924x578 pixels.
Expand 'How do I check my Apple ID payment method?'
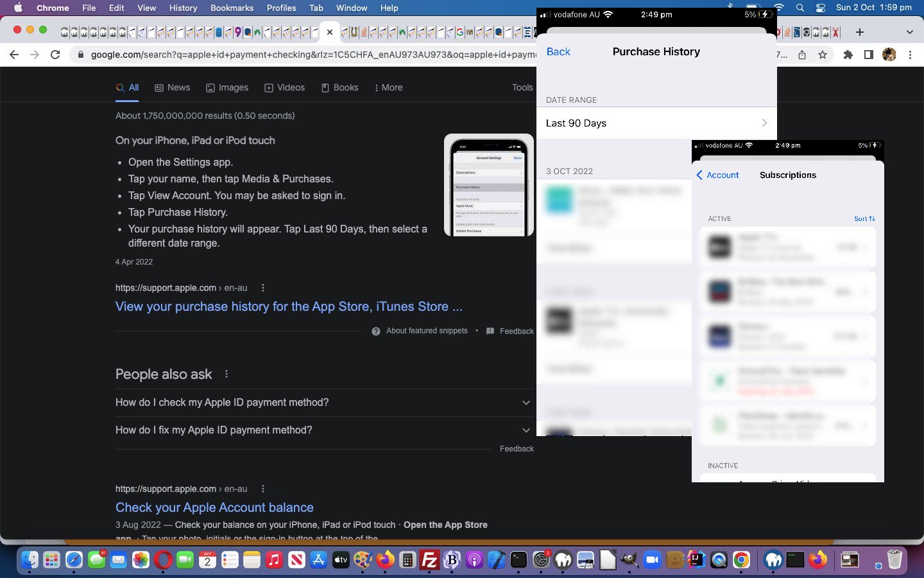(x=324, y=403)
